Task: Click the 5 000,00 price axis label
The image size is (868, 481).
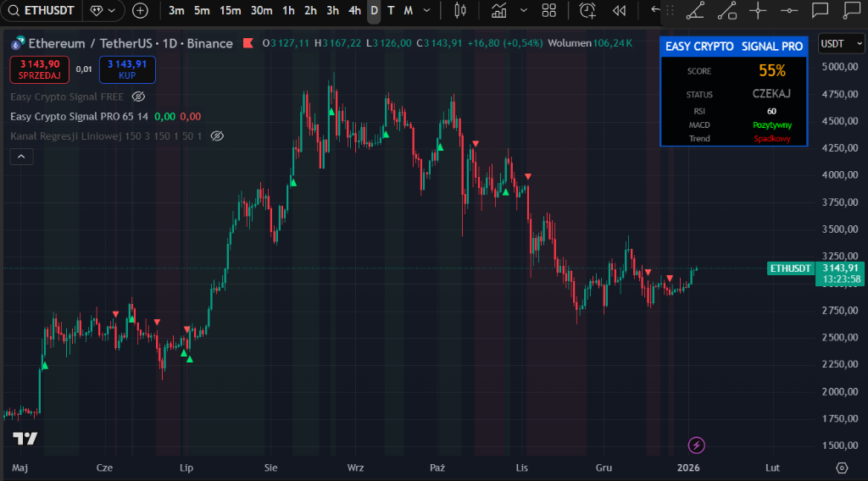Action: (x=840, y=67)
